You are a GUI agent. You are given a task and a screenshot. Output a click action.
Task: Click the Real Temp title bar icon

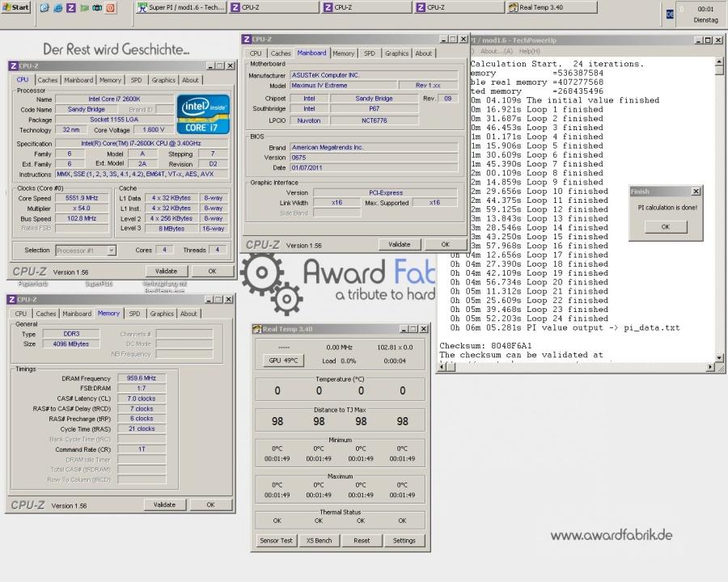pyautogui.click(x=256, y=329)
